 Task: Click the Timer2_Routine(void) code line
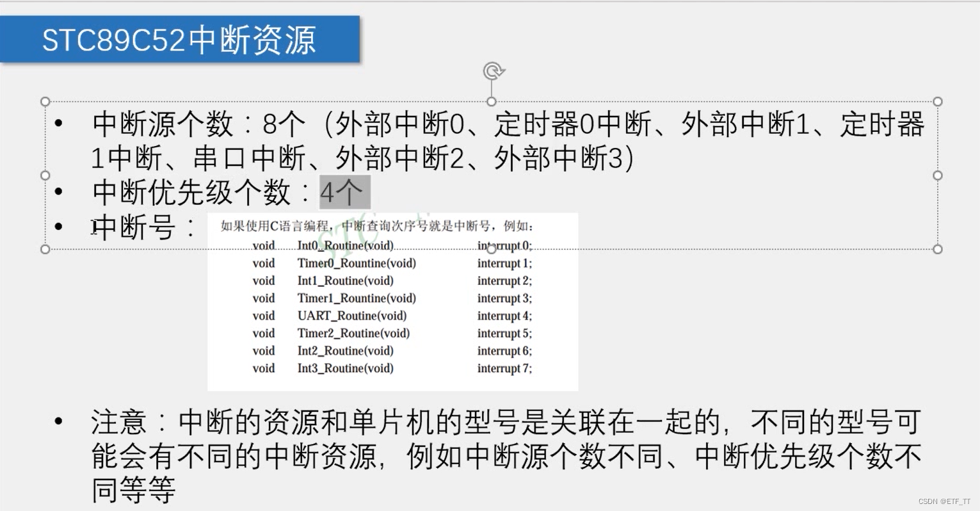click(x=353, y=333)
